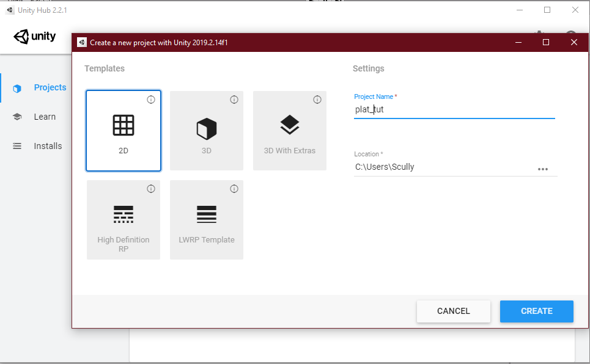Click the 3D cube icon
Screen dimensions: 590x364
(x=207, y=129)
